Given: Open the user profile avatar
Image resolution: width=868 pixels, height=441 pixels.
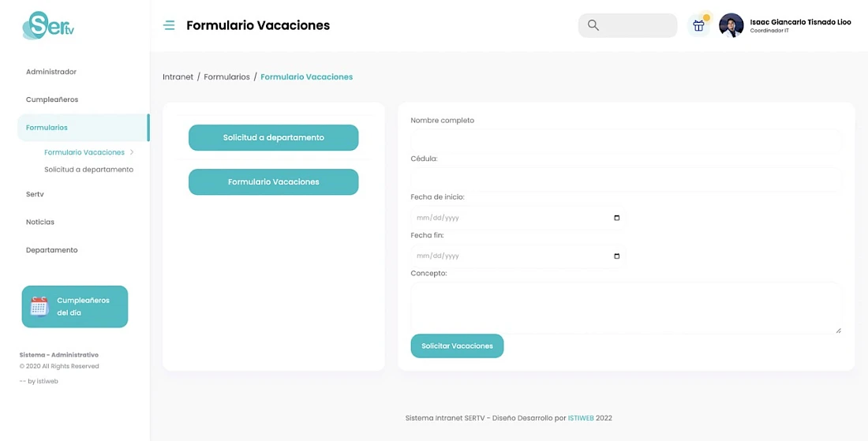Looking at the screenshot, I should point(731,25).
